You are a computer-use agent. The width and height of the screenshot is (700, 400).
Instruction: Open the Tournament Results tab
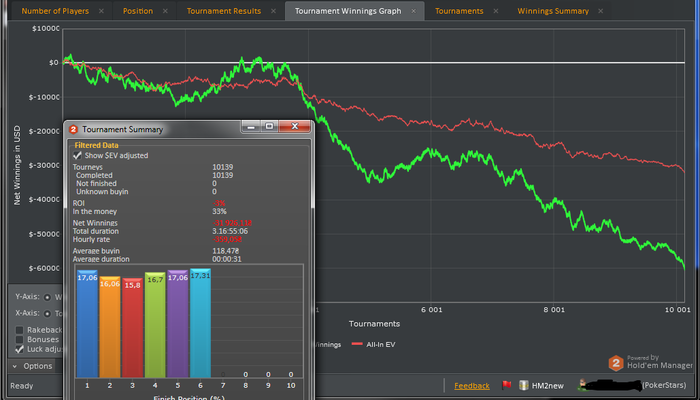[224, 11]
